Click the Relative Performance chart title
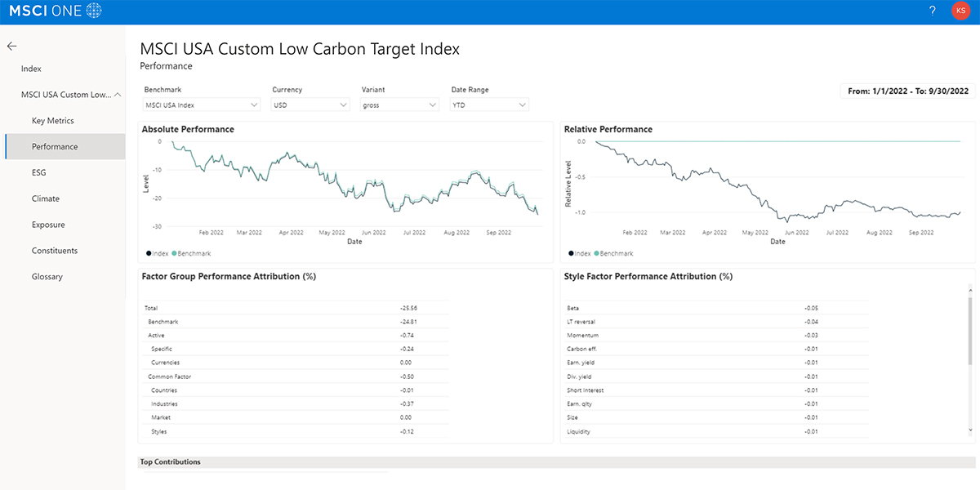980x490 pixels. coord(608,129)
